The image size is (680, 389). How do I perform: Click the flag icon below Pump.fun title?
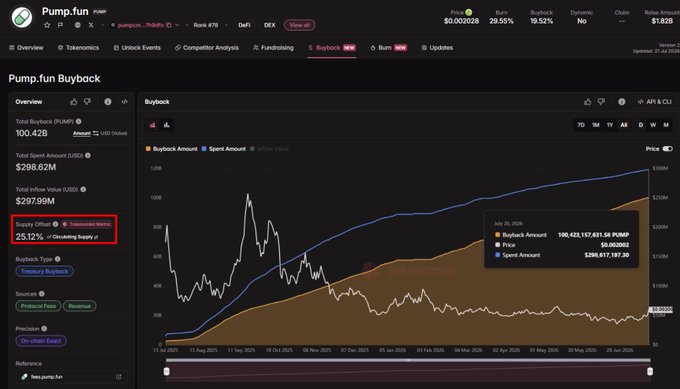pyautogui.click(x=60, y=25)
